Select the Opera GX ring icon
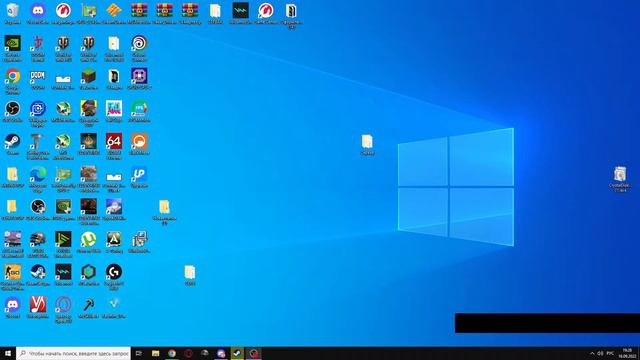The image size is (640, 360). coord(63,305)
